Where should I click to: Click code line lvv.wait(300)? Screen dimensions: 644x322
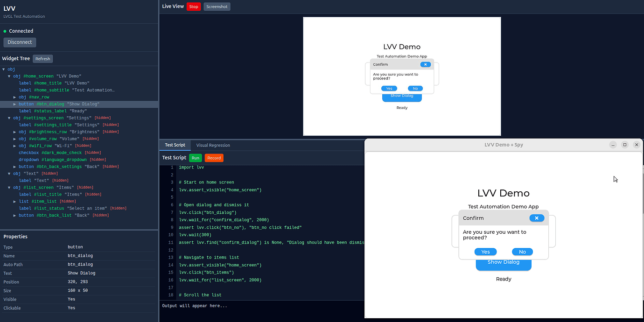(x=195, y=235)
